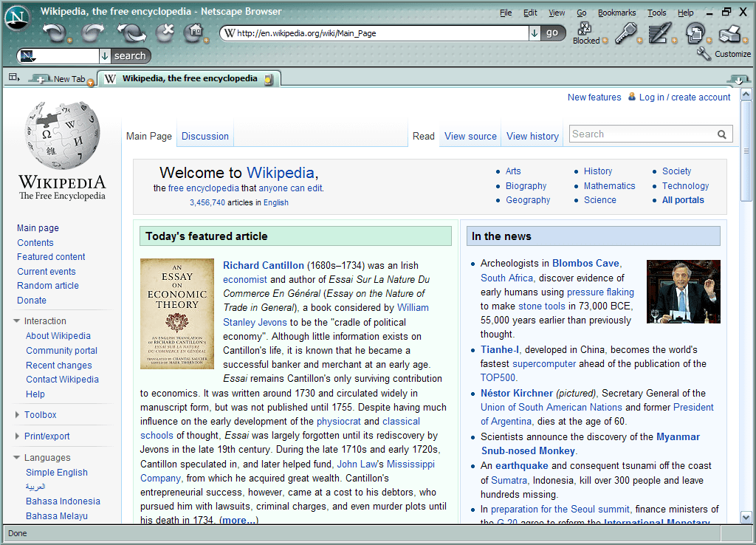Follow the Richard Cantillon article link
The height and width of the screenshot is (545, 756).
(x=263, y=265)
